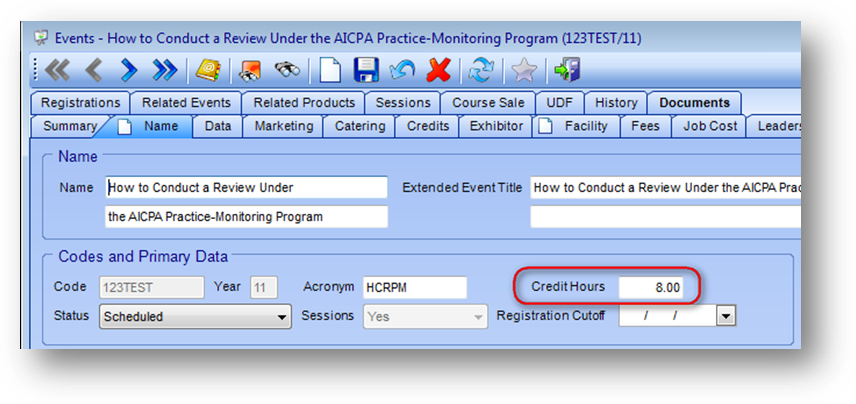Open the Catering tab
This screenshot has height=404, width=856.
point(360,127)
